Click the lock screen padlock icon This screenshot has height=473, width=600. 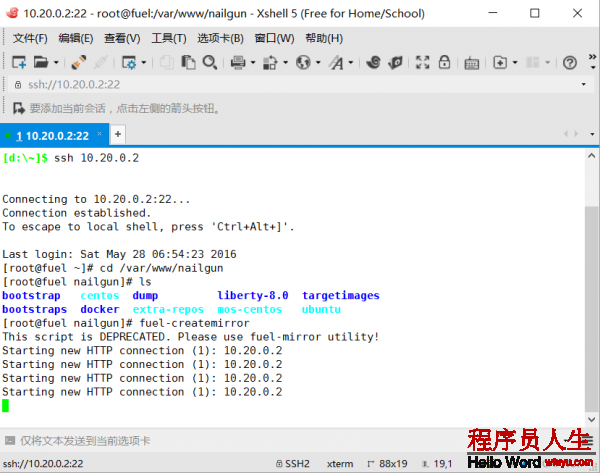(444, 62)
